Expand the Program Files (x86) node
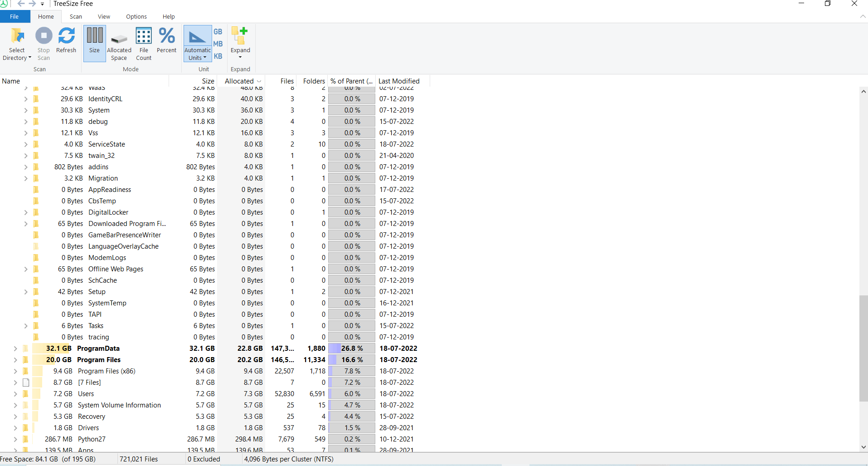This screenshot has height=466, width=868. (x=15, y=371)
